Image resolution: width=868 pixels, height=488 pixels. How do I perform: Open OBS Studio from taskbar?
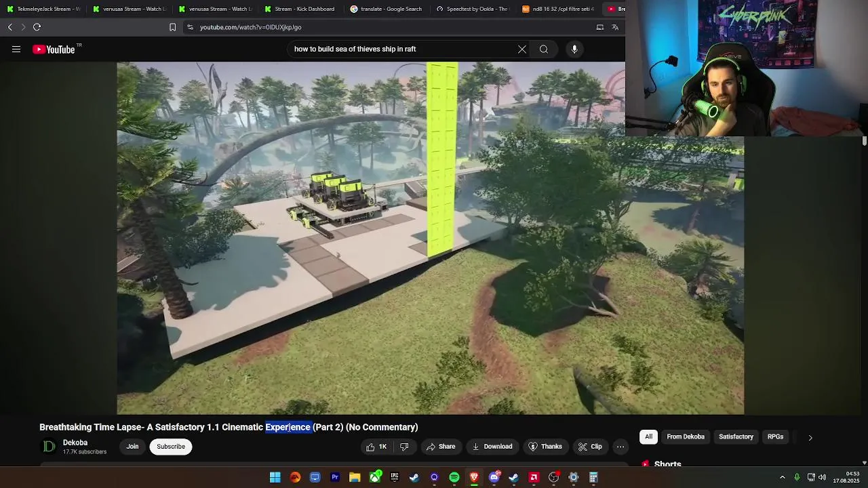tap(554, 478)
